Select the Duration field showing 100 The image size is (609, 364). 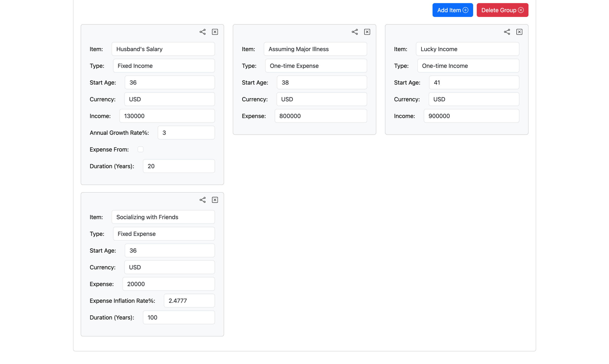click(x=179, y=317)
